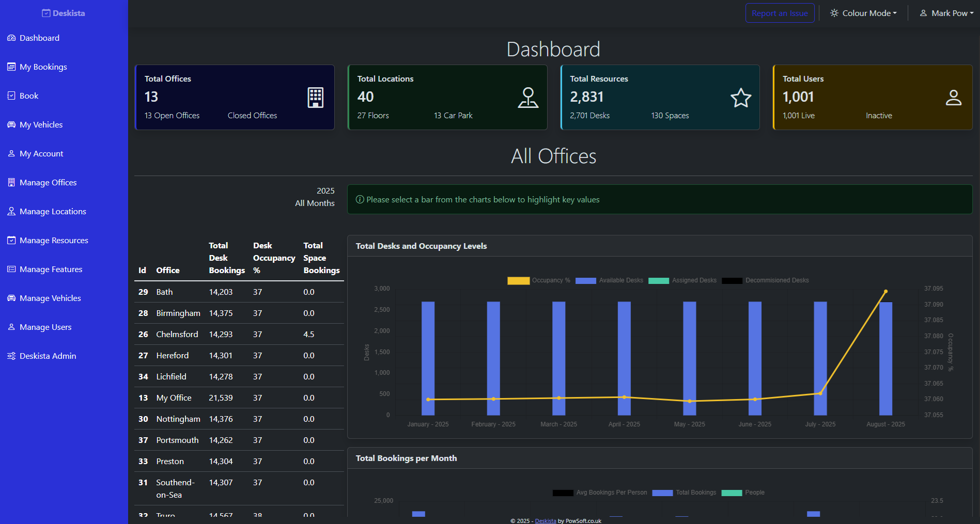Viewport: 980px width, 524px height.
Task: Select the August - 2025 bar in chart
Action: pyautogui.click(x=885, y=358)
